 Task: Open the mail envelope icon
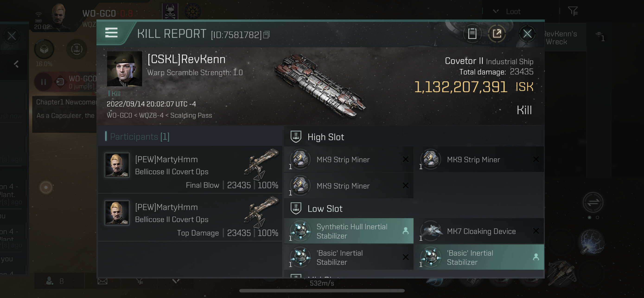[102, 281]
